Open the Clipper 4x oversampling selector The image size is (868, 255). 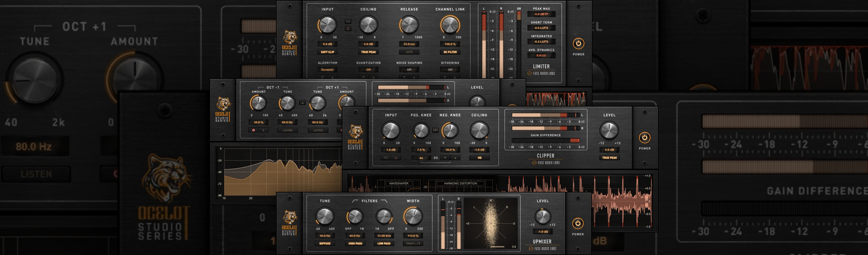pyautogui.click(x=421, y=158)
